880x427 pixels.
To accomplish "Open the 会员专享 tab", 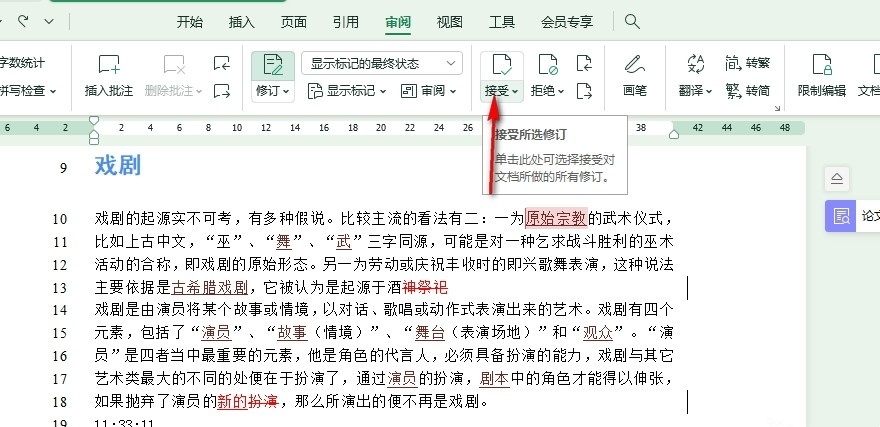I will point(567,22).
